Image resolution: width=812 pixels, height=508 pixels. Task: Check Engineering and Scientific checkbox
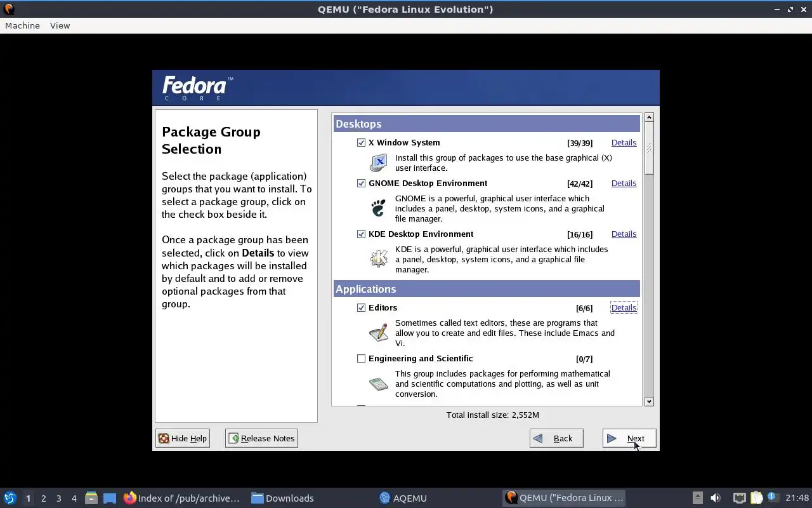pos(361,359)
